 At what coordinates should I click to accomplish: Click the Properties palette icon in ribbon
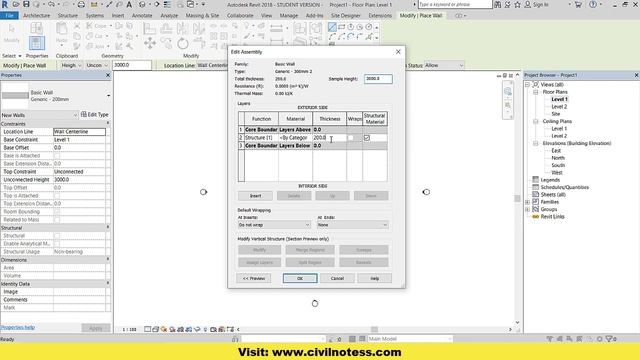36,43
